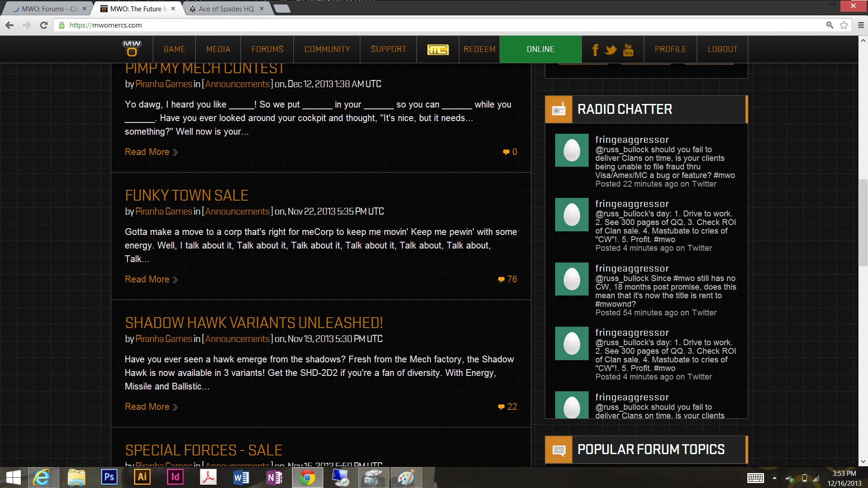Click avatar of tweet posted 54 minutes ago
The height and width of the screenshot is (488, 868).
[572, 279]
